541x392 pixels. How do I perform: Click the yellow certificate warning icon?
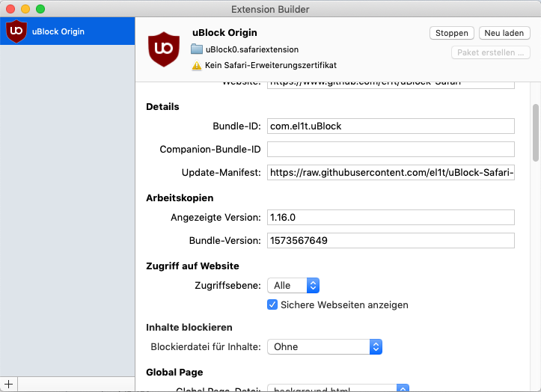coord(197,65)
